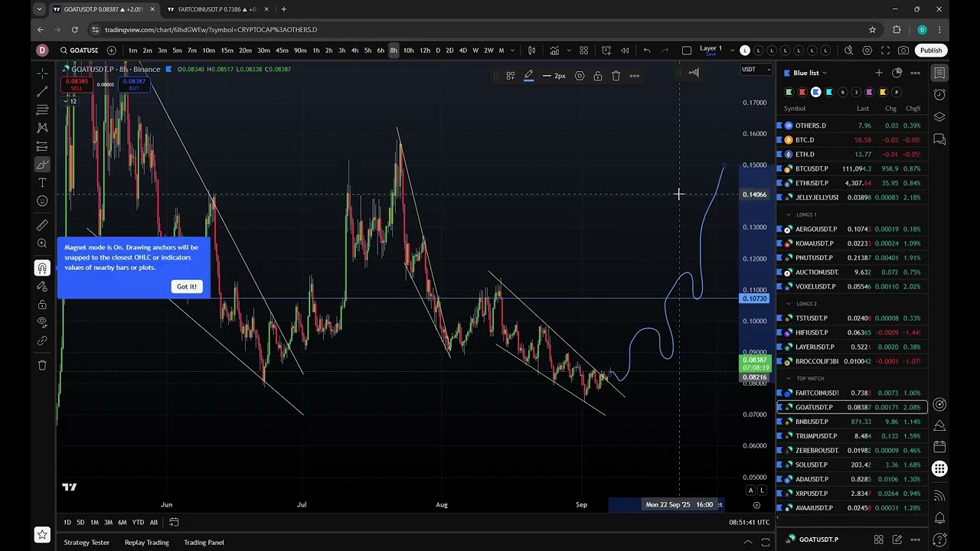
Task: Expand the Layer 1 layout dropdown
Action: pyautogui.click(x=730, y=51)
